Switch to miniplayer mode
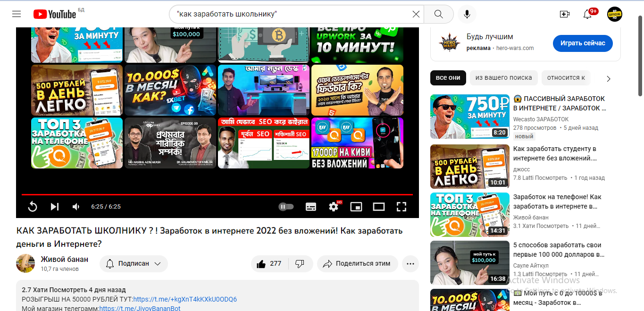Screen dimensions: 644x311 (356, 207)
